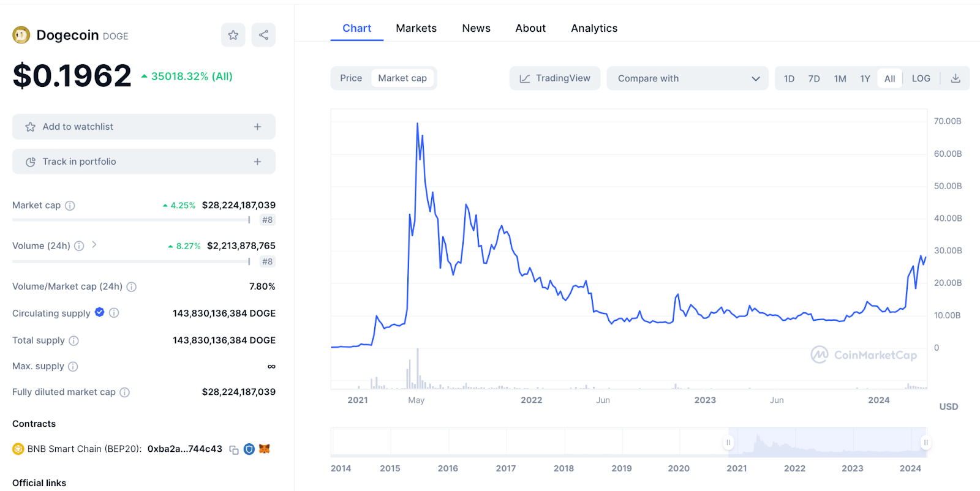
Task: Copy the BEP20 contract address
Action: pos(234,449)
